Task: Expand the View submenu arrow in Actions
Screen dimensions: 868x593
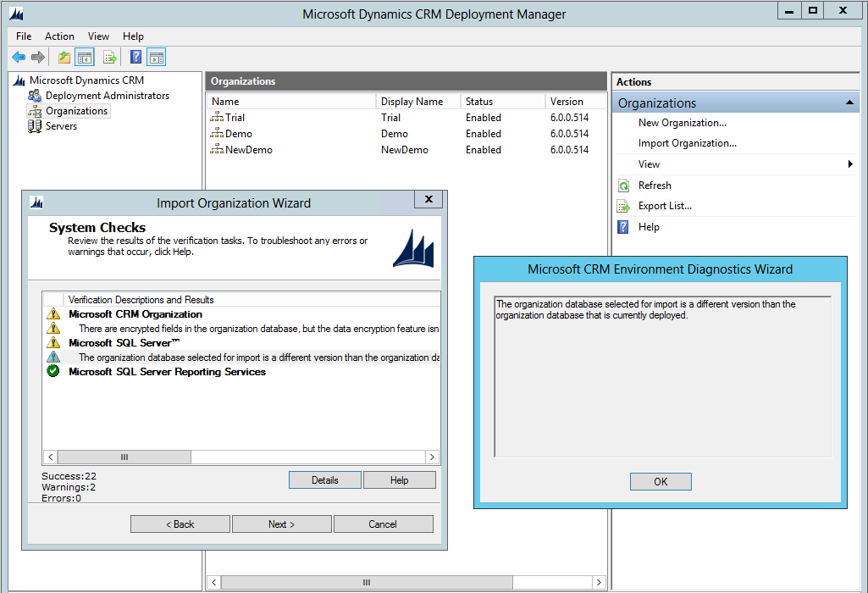Action: pos(850,163)
